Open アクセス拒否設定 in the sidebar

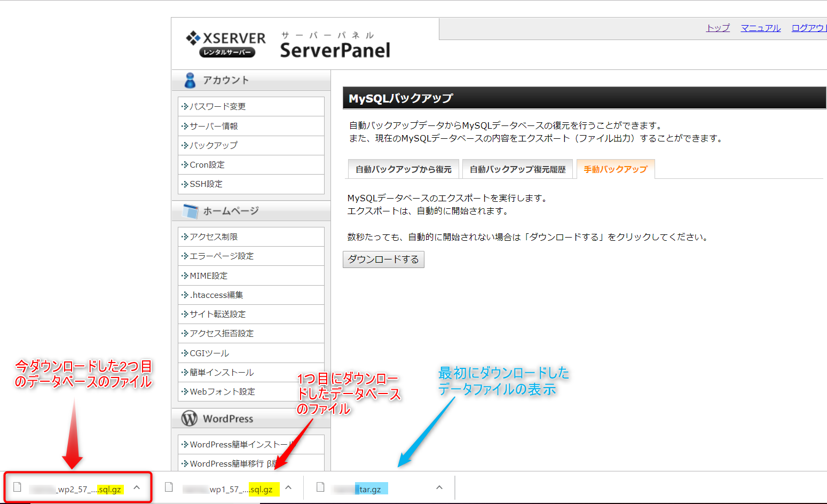(x=251, y=333)
